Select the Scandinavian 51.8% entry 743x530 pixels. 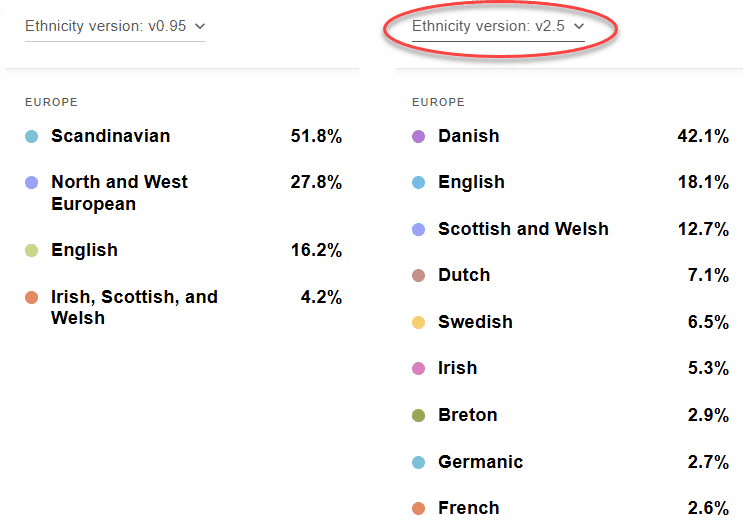[110, 136]
